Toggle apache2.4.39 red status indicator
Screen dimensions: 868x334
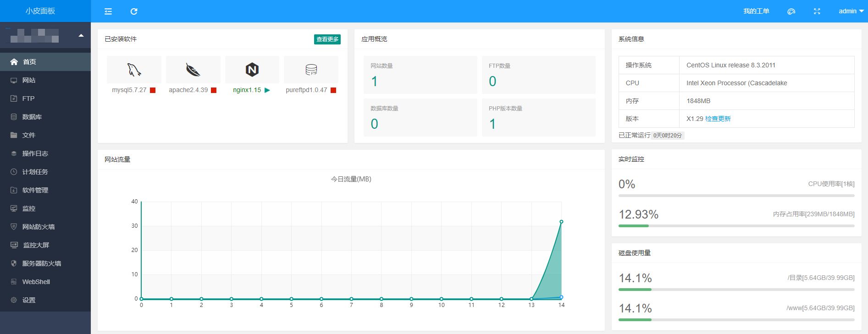[214, 90]
